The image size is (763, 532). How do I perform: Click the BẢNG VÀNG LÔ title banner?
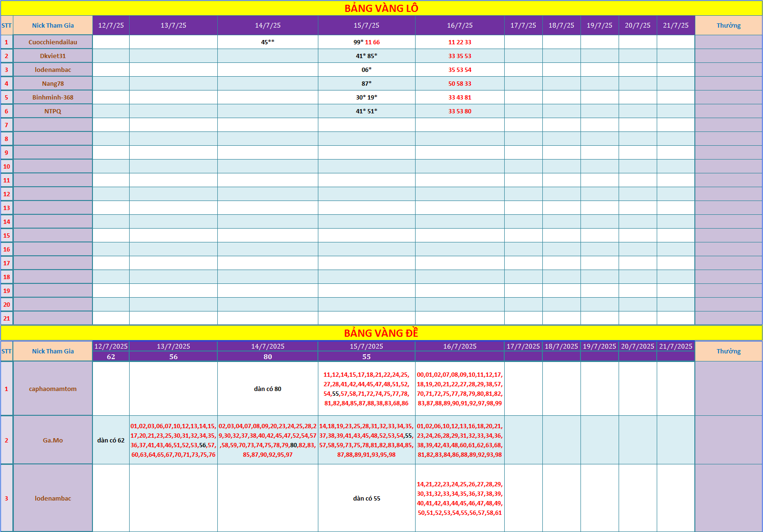coord(381,8)
